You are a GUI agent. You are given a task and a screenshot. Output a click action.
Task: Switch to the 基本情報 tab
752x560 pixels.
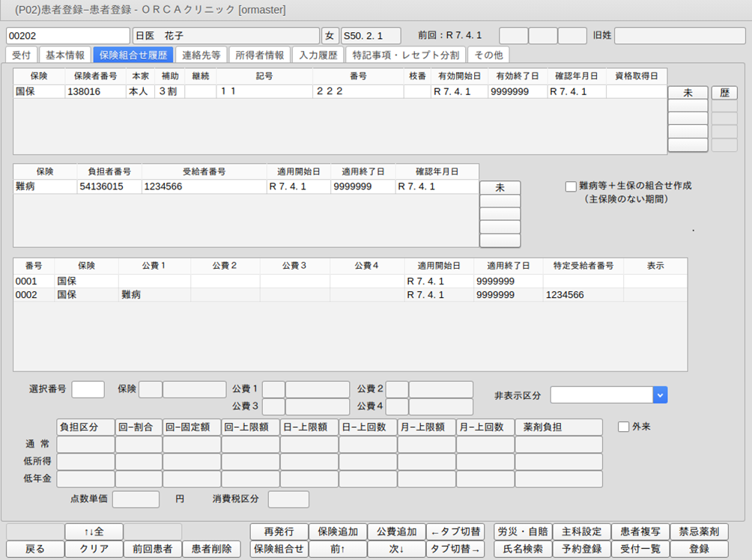tap(66, 55)
